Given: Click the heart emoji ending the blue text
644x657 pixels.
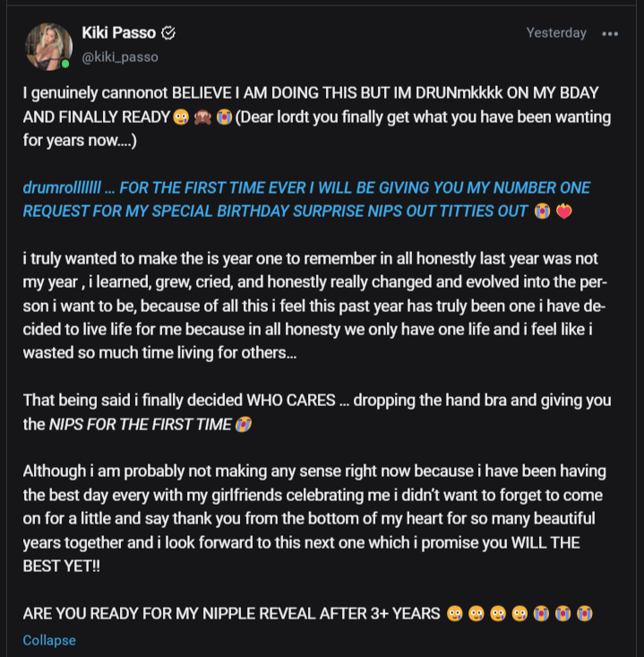Looking at the screenshot, I should pyautogui.click(x=563, y=212).
